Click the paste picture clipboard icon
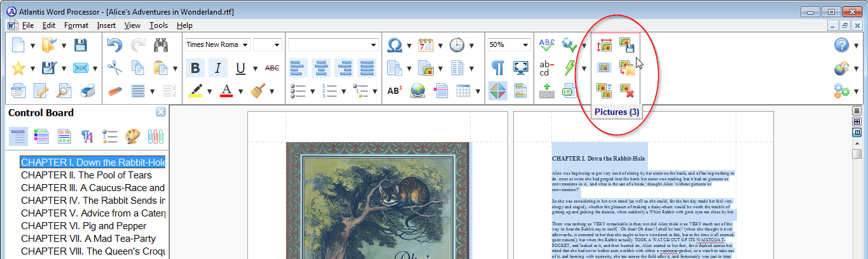868x259 pixels. point(627,68)
